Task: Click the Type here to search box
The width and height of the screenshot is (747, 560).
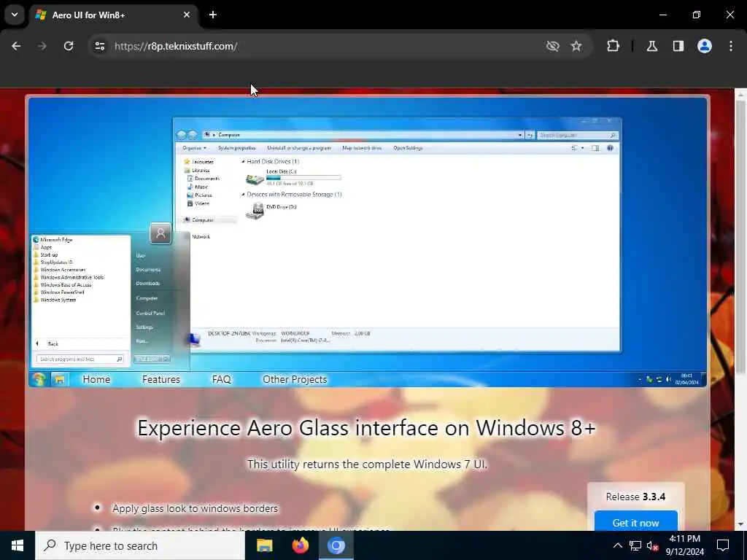Action: 139,545
